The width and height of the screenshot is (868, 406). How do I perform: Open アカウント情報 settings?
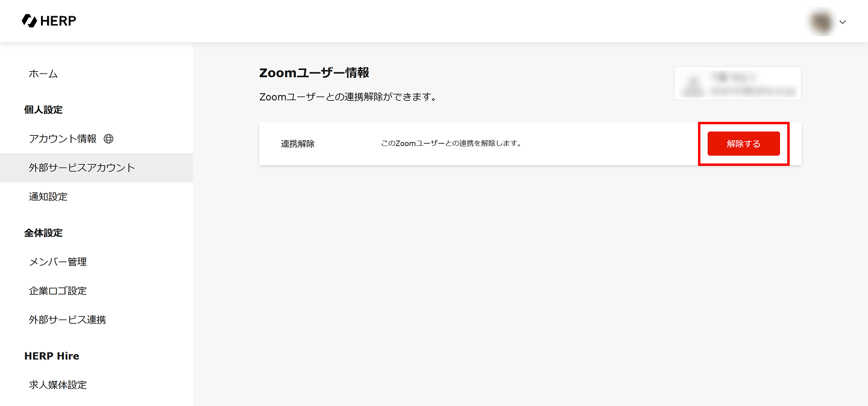pyautogui.click(x=63, y=139)
